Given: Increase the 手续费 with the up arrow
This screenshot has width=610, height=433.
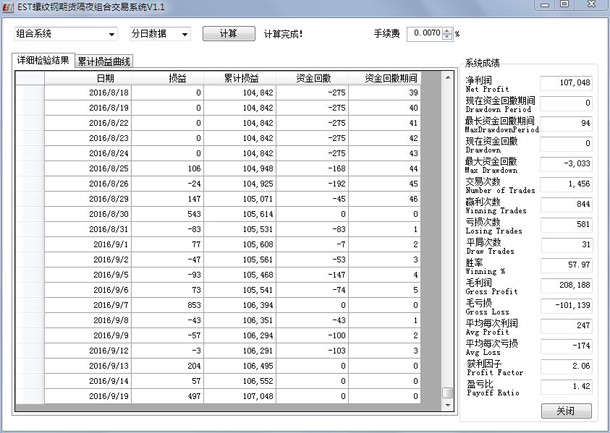Looking at the screenshot, I should (x=447, y=31).
